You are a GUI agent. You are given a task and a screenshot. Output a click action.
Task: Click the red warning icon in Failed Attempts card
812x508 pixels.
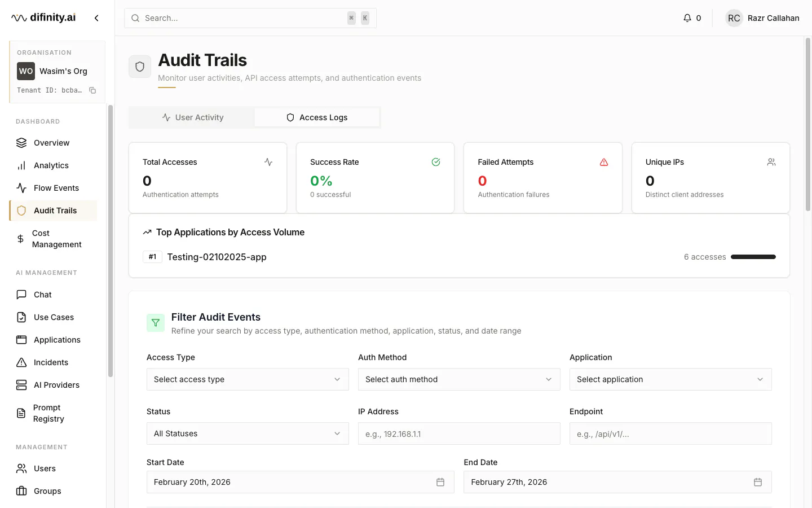604,162
